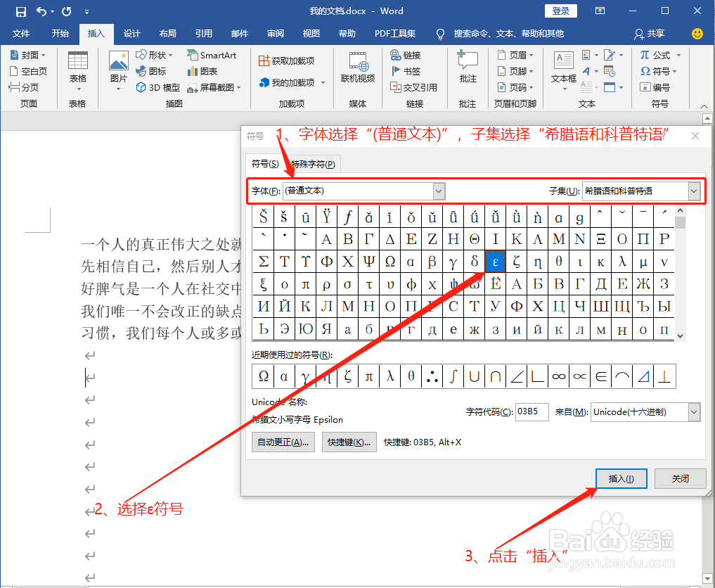This screenshot has height=588, width=715.
Task: Insert a chart with 图表
Action: [202, 71]
